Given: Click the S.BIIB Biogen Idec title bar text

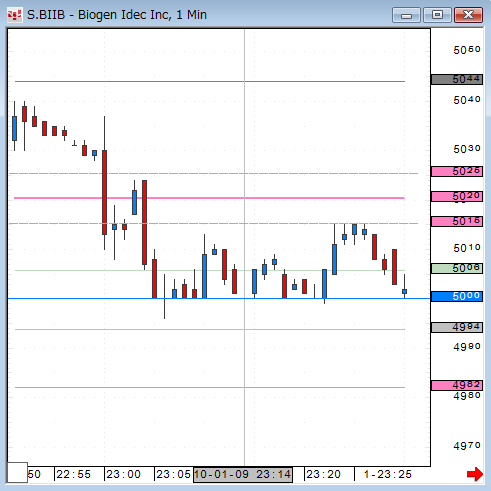Looking at the screenshot, I should [117, 15].
